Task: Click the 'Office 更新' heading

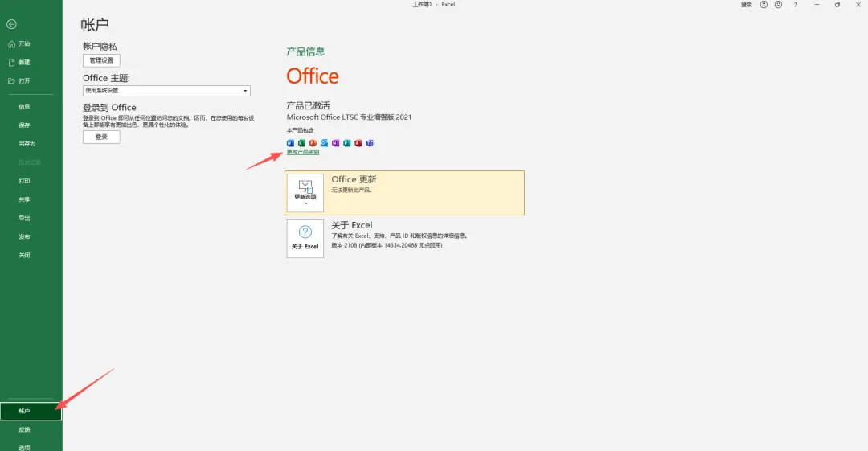Action: (x=354, y=179)
